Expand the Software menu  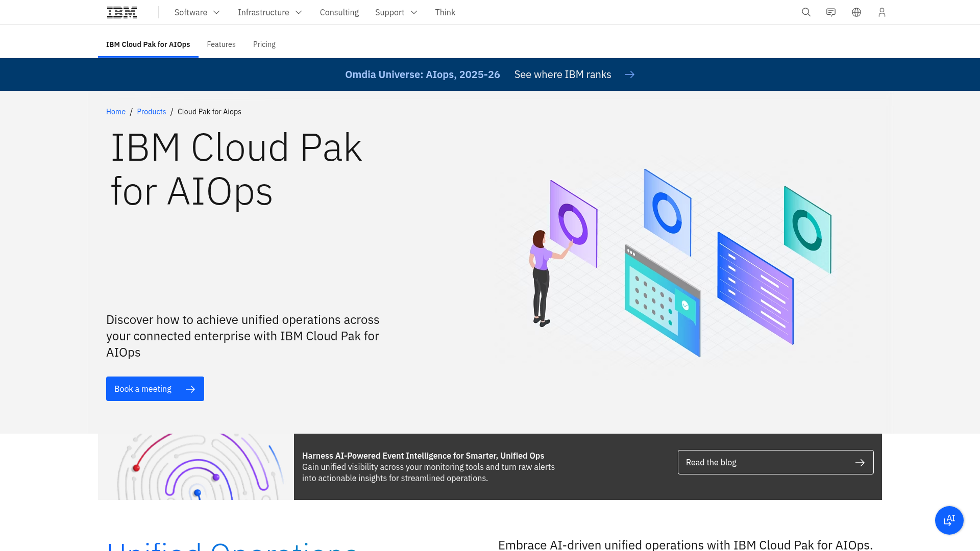[x=197, y=12]
